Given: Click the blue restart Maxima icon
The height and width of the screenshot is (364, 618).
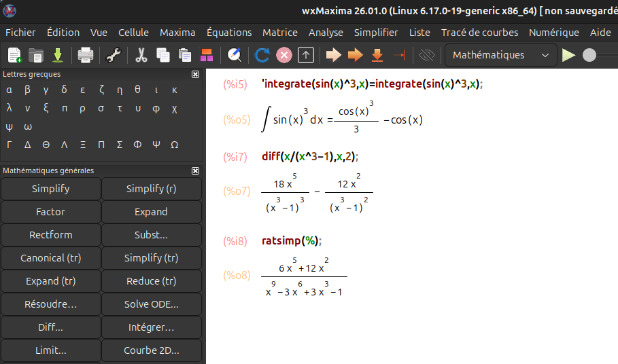Looking at the screenshot, I should (262, 55).
